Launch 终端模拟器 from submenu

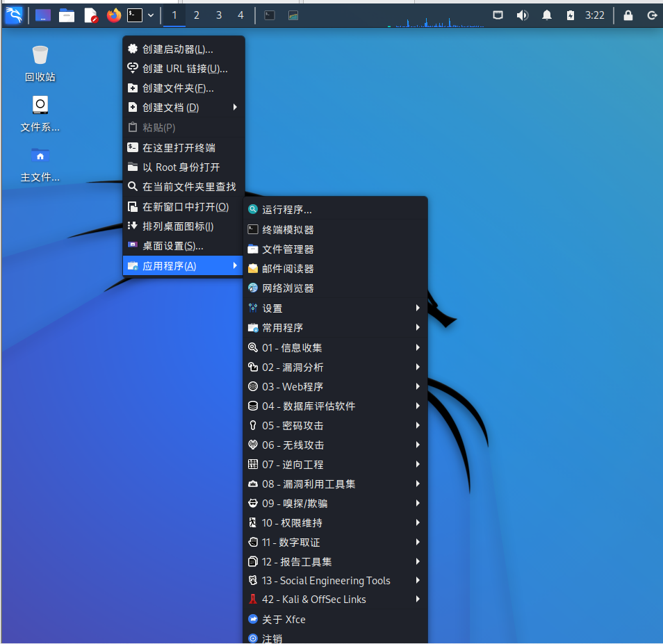[335, 229]
